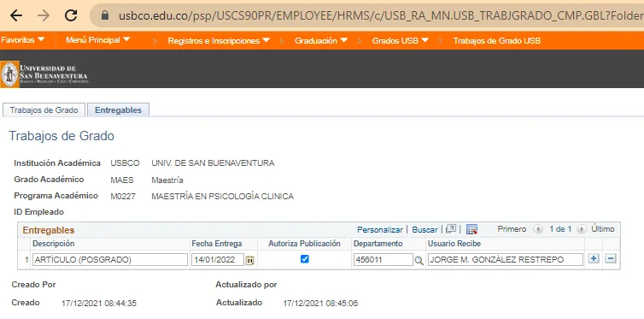The height and width of the screenshot is (319, 644).
Task: Click the Primero navigation link
Action: click(512, 229)
